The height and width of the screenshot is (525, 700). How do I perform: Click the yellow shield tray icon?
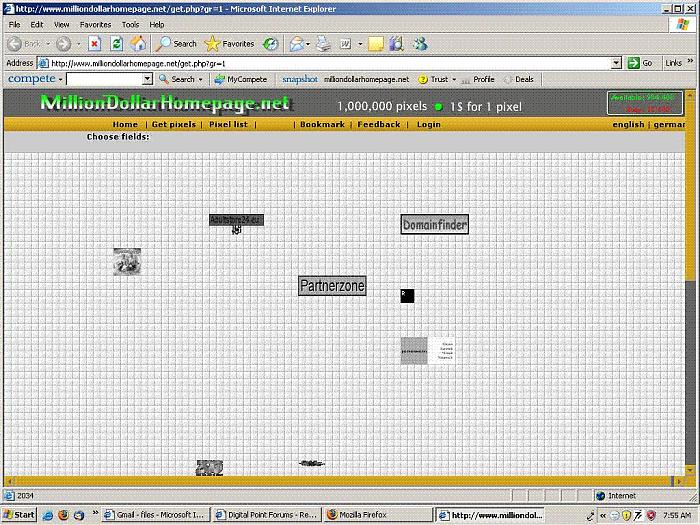coord(627,515)
